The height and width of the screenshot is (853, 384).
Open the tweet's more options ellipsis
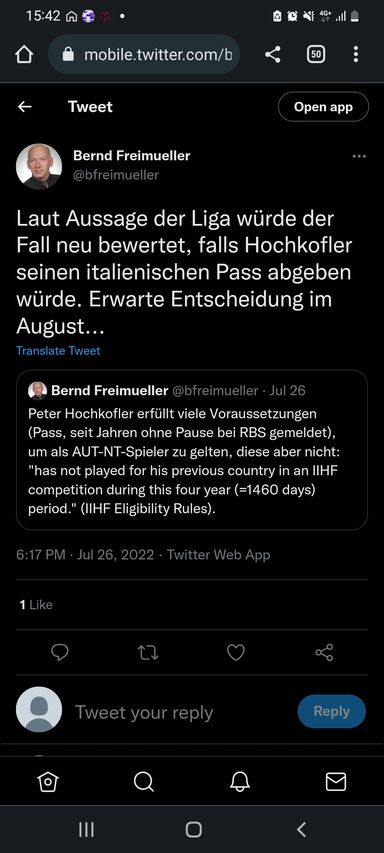pos(359,157)
